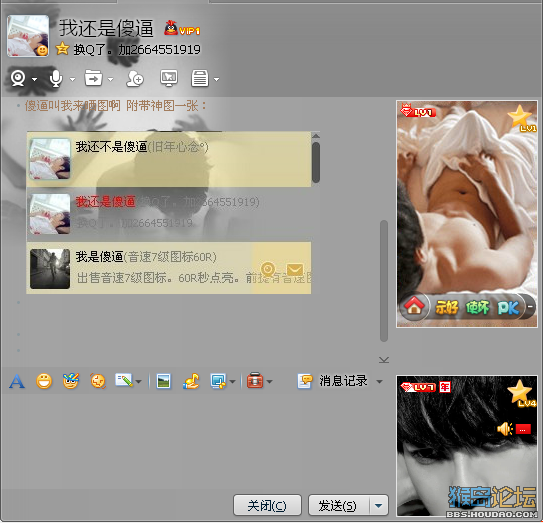Click the contact list scrollbar thumb
This screenshot has width=543, height=523.
tap(315, 162)
